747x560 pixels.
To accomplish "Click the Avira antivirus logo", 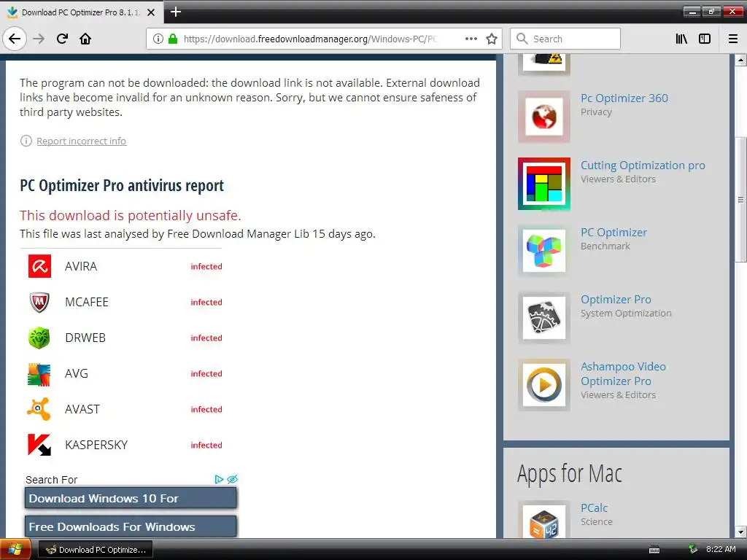I will click(x=39, y=266).
